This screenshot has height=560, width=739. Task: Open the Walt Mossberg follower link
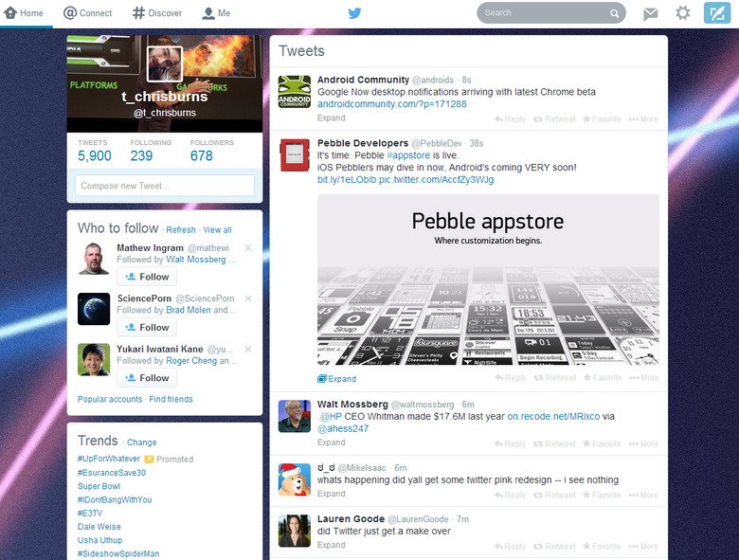[x=195, y=260]
